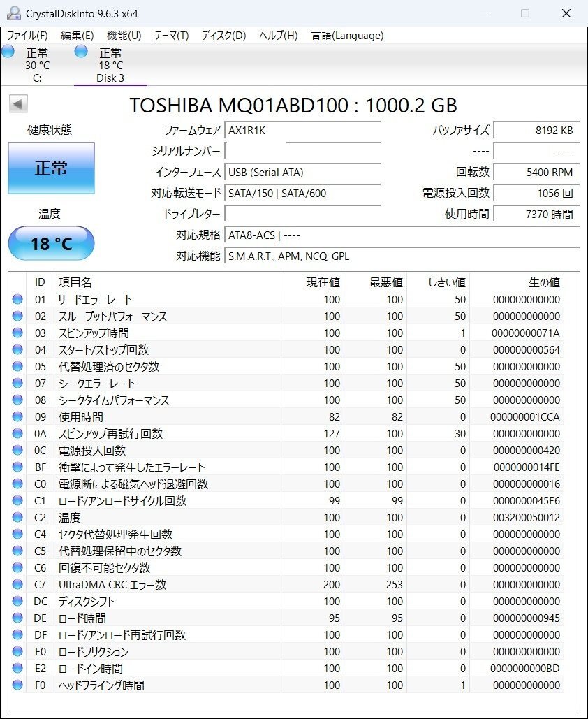Click status orb in row 0A スピンアップ再試行回数

coord(17,433)
